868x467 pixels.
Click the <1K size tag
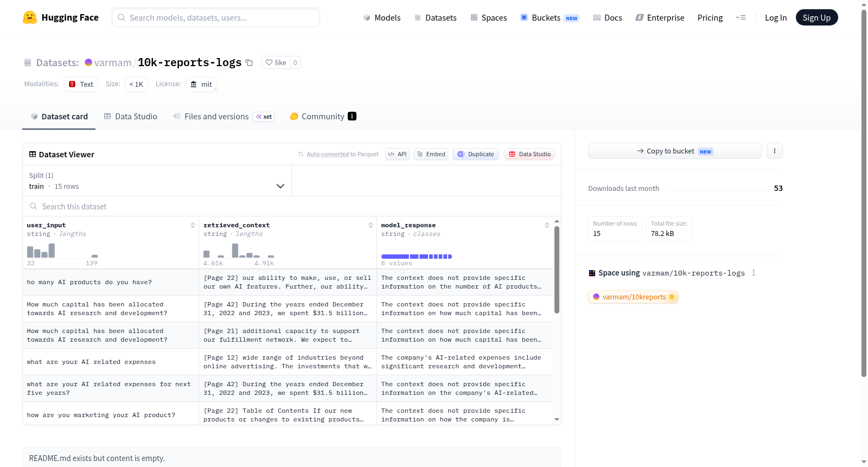point(136,84)
